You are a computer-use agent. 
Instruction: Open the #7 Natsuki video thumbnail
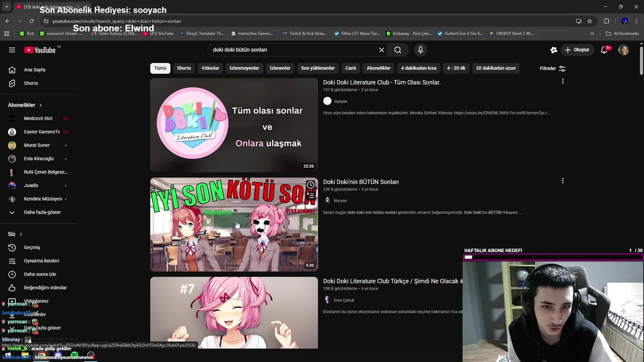(234, 312)
